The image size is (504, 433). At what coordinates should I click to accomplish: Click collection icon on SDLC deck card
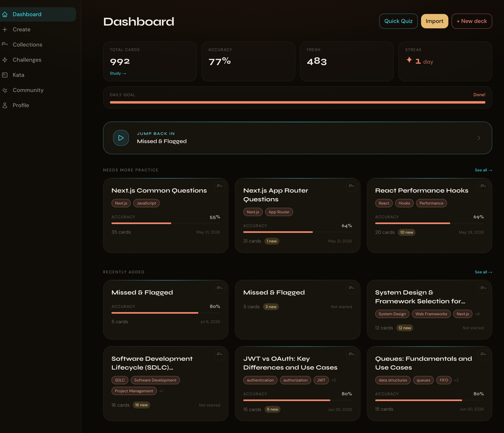point(220,354)
